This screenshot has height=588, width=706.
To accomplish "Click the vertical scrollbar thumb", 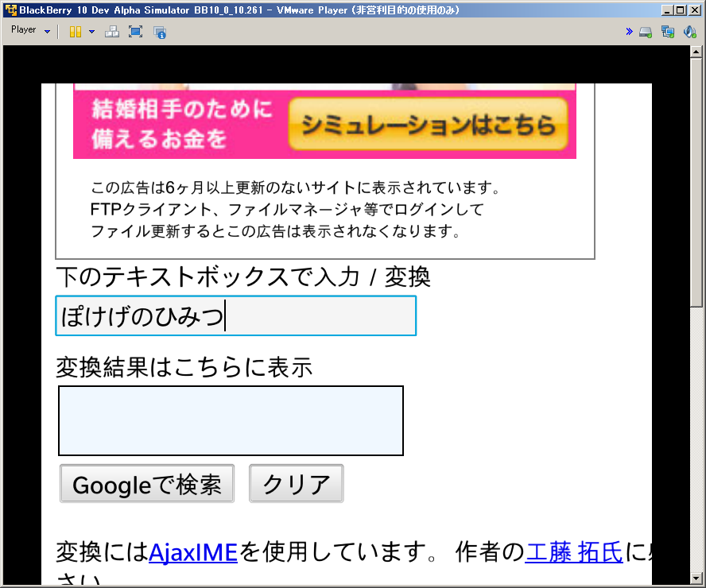I will [x=696, y=182].
